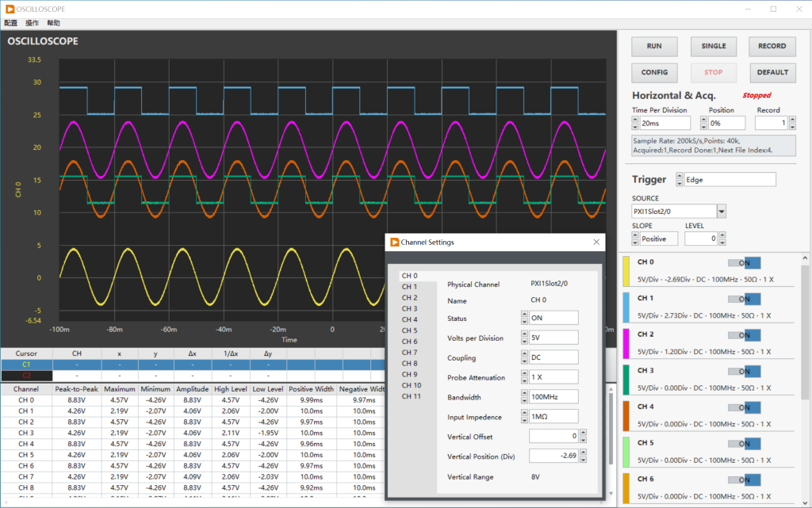Click the Oscilloscope title bar icon
The height and width of the screenshot is (508, 812).
coord(10,10)
